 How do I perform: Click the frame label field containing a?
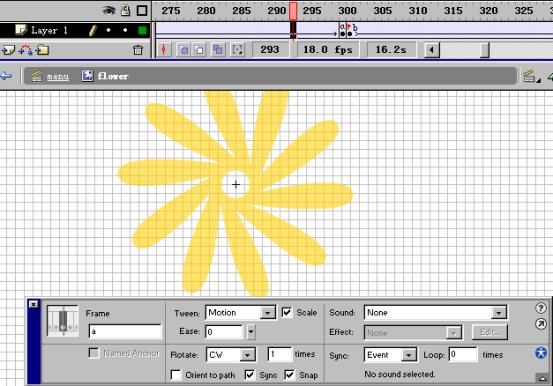tap(125, 332)
